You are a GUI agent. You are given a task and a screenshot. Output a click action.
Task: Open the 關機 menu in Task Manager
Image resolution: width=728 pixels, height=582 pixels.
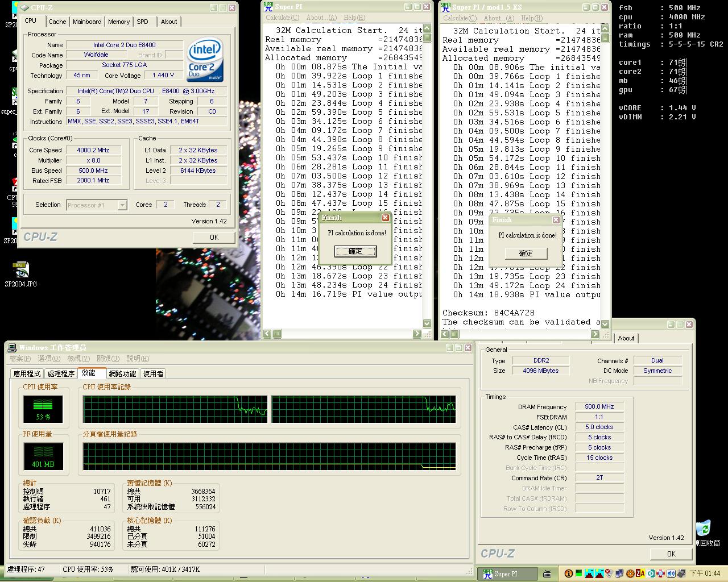[x=108, y=359]
